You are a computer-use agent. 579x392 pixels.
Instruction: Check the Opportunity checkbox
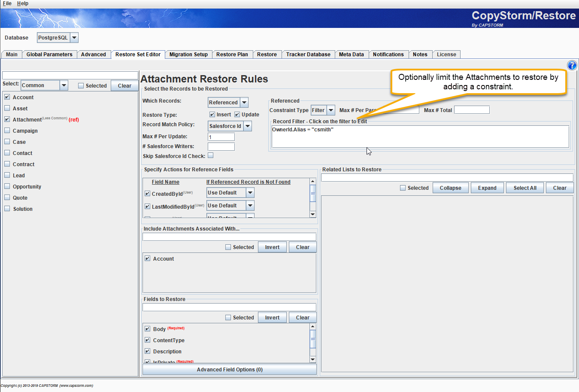coord(7,186)
